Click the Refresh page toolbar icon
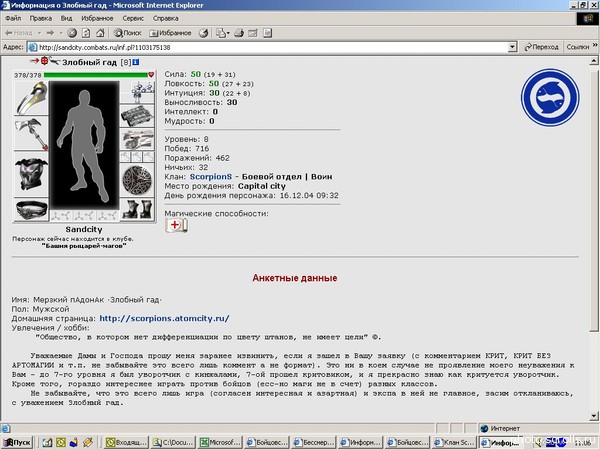The height and width of the screenshot is (450, 600). 86,33
